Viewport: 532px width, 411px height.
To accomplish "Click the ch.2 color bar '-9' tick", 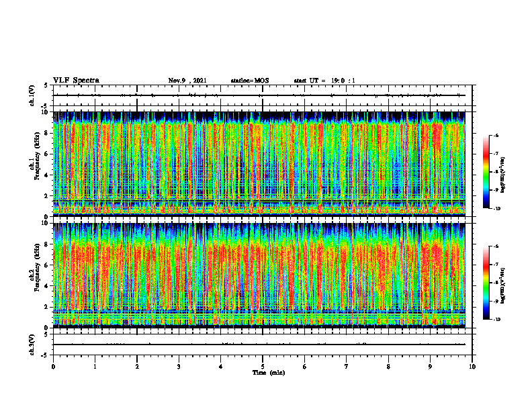I will [496, 301].
